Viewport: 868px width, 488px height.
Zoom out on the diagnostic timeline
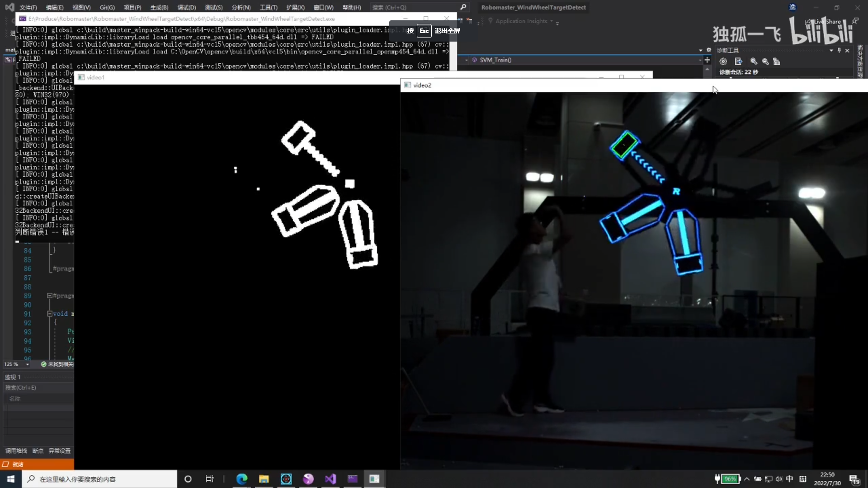tap(765, 61)
